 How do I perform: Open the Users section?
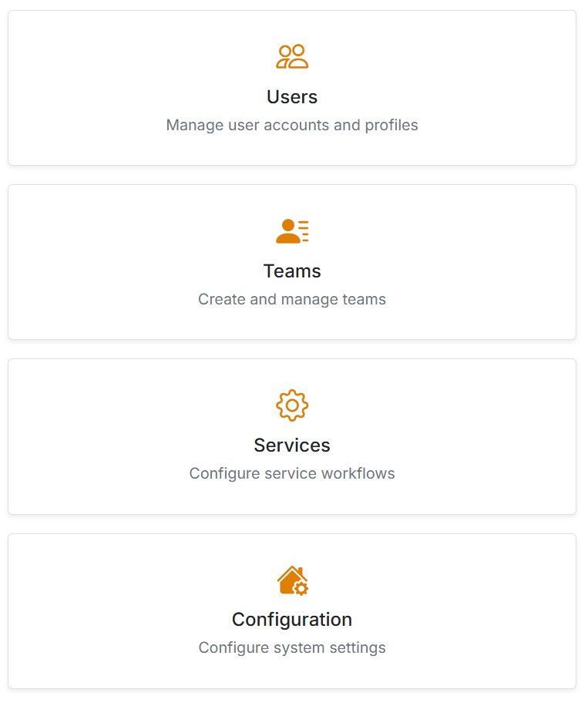pos(292,88)
